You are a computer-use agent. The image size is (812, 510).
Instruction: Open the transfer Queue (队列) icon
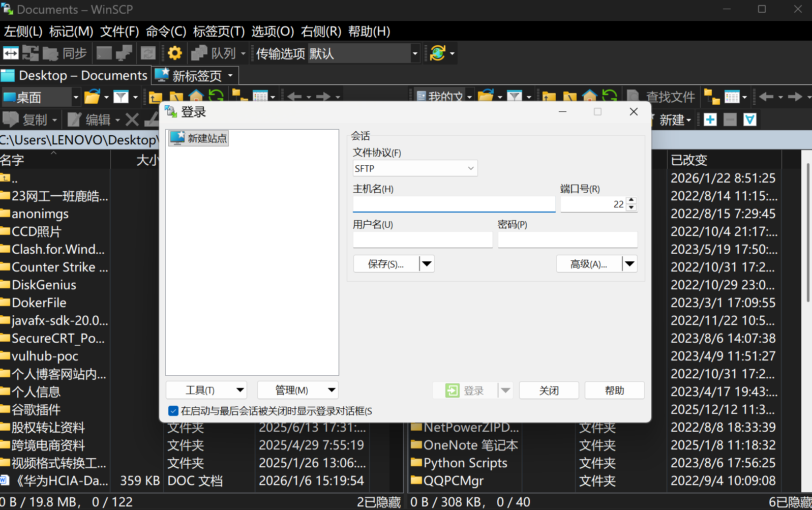click(199, 53)
